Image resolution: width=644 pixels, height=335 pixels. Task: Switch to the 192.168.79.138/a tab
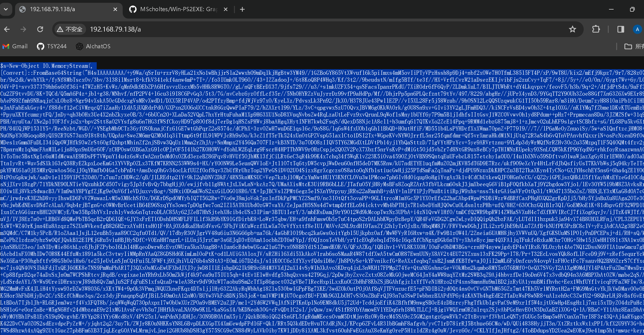pyautogui.click(x=69, y=9)
